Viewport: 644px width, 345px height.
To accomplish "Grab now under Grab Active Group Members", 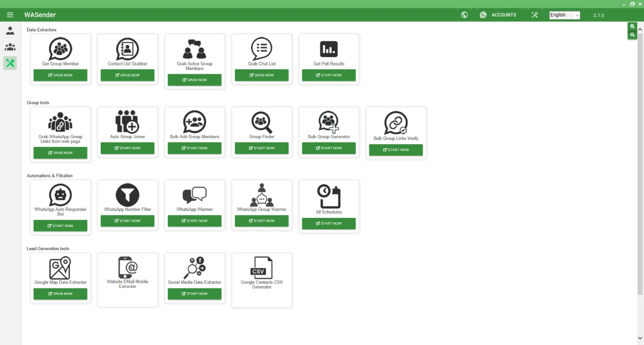I will point(195,80).
